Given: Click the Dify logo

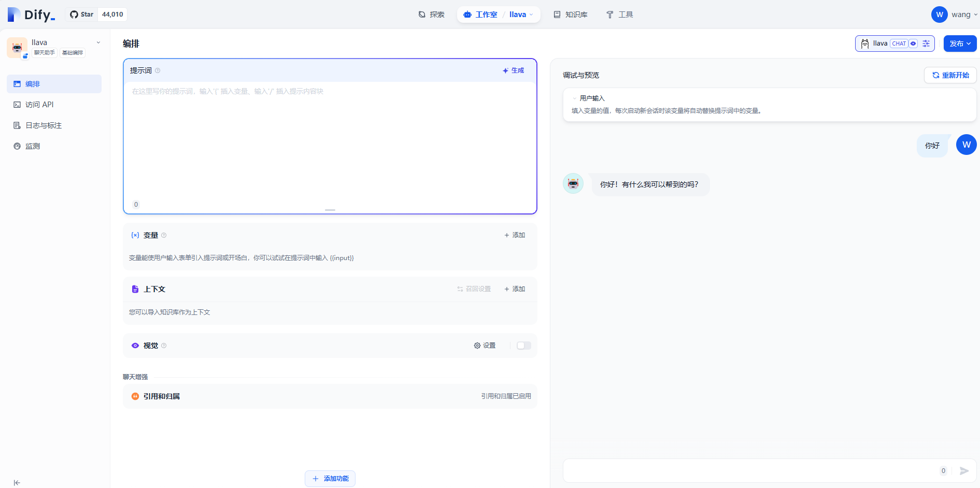Looking at the screenshot, I should [31, 15].
